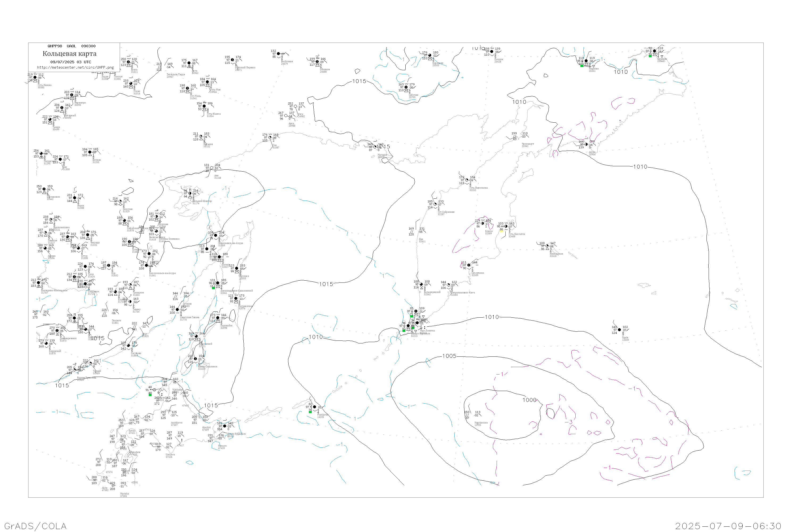The image size is (798, 532).
Task: Click the Puntijarka 14235 filled station circle
Action: coord(314,407)
